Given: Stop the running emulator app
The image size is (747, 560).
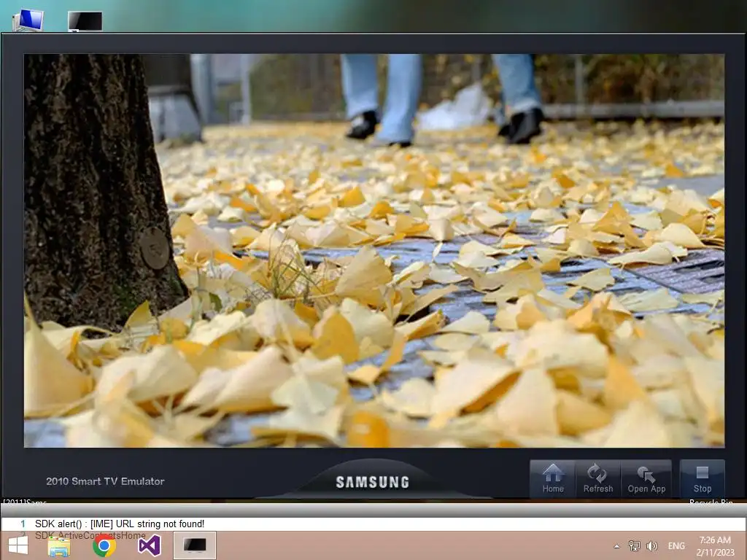Looking at the screenshot, I should [703, 479].
